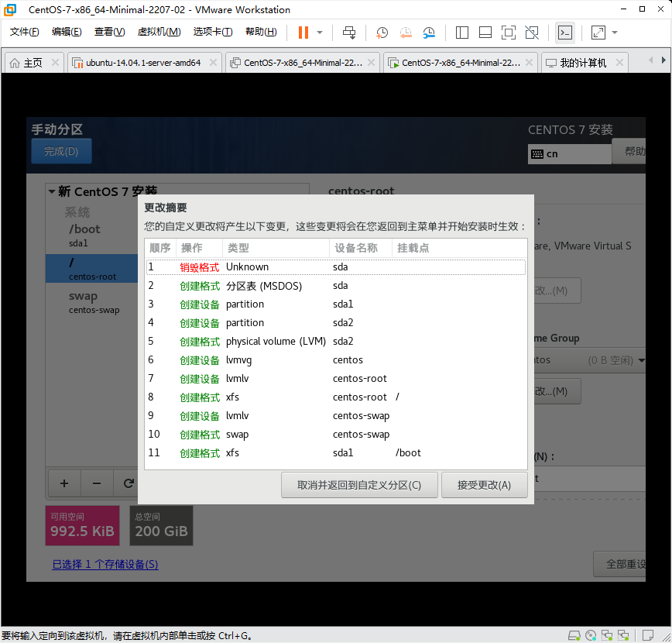Open snapshot manager icon

click(429, 33)
